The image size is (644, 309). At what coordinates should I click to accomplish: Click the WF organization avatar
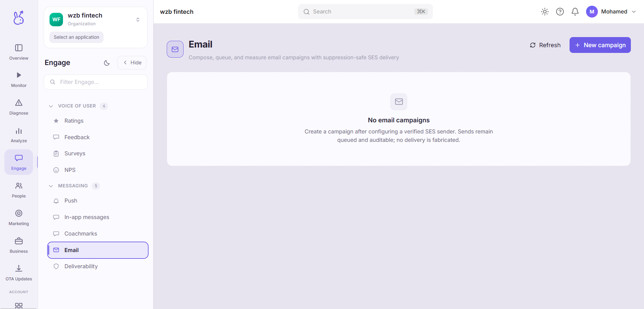point(56,20)
